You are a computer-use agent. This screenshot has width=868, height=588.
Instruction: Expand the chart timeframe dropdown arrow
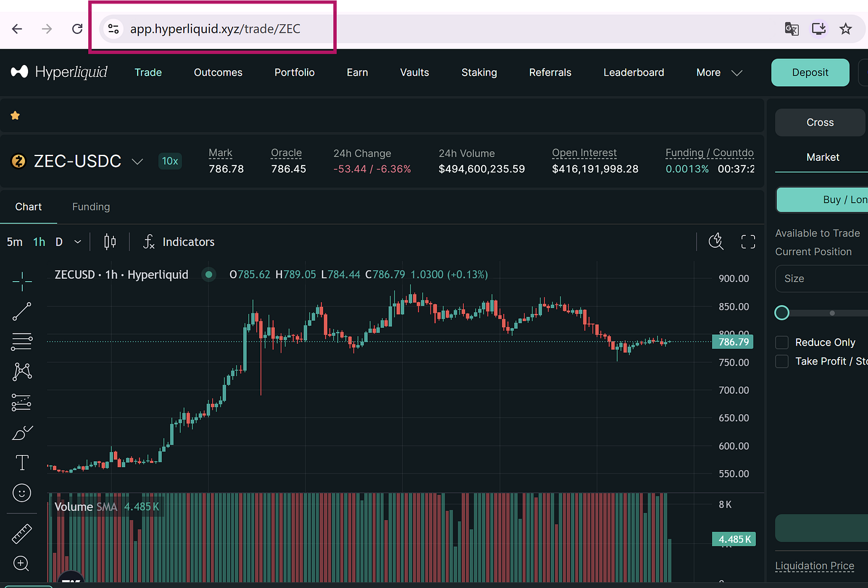point(77,242)
